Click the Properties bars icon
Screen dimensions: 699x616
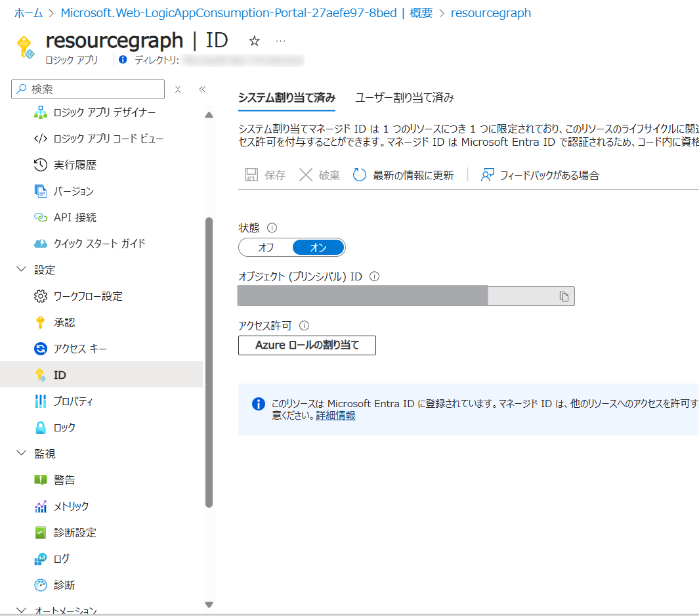click(41, 401)
